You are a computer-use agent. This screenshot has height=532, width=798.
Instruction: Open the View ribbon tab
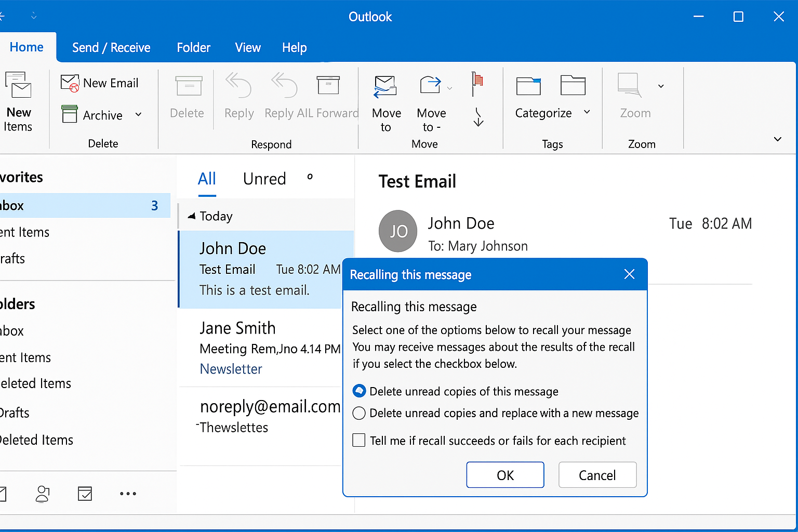pos(248,48)
